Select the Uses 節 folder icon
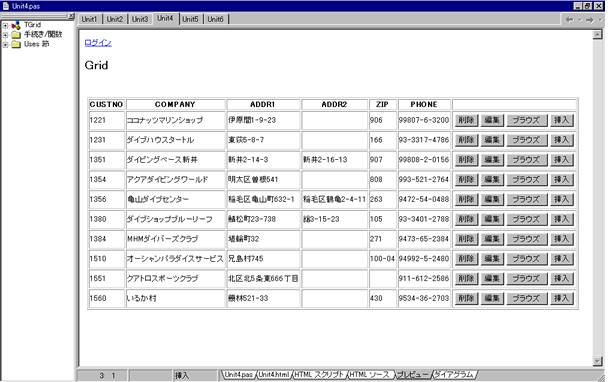 click(x=16, y=44)
